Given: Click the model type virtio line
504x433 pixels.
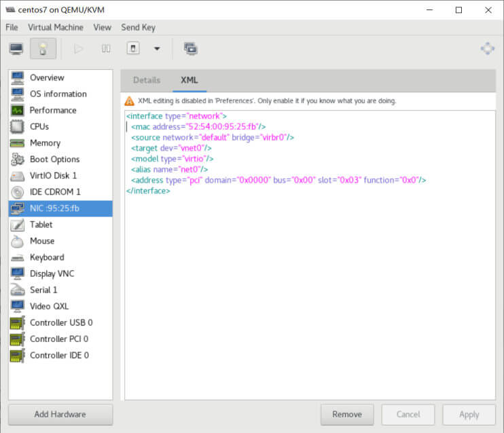Looking at the screenshot, I should click(x=173, y=159).
